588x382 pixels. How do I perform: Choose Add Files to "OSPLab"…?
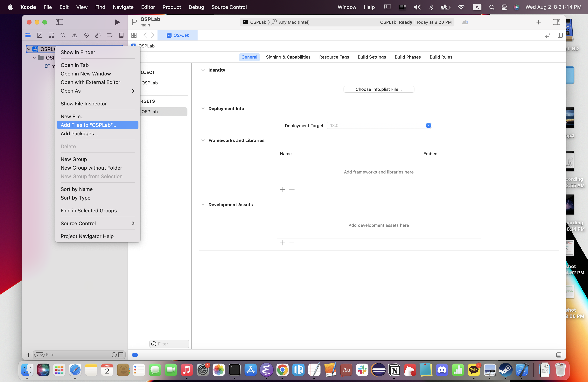click(98, 125)
